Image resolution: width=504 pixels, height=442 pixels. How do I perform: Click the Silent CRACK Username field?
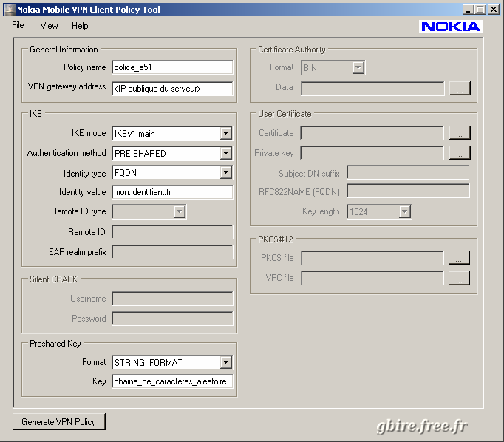172,299
